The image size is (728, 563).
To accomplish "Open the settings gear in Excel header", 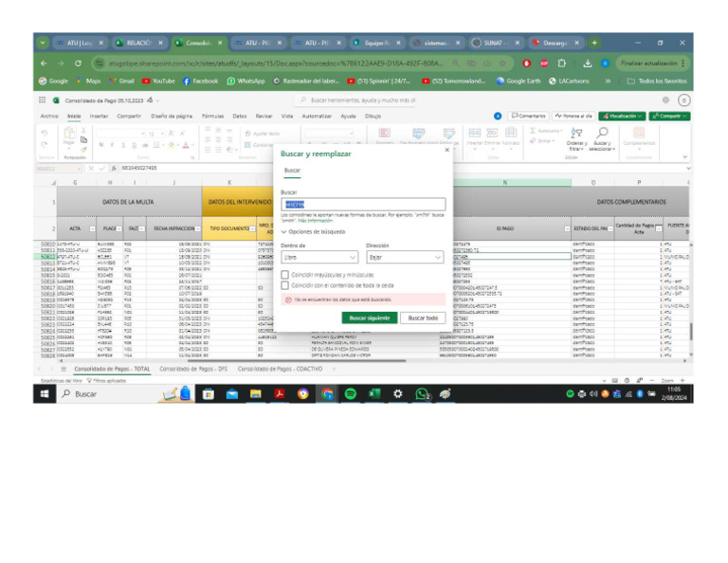I will coord(665,100).
